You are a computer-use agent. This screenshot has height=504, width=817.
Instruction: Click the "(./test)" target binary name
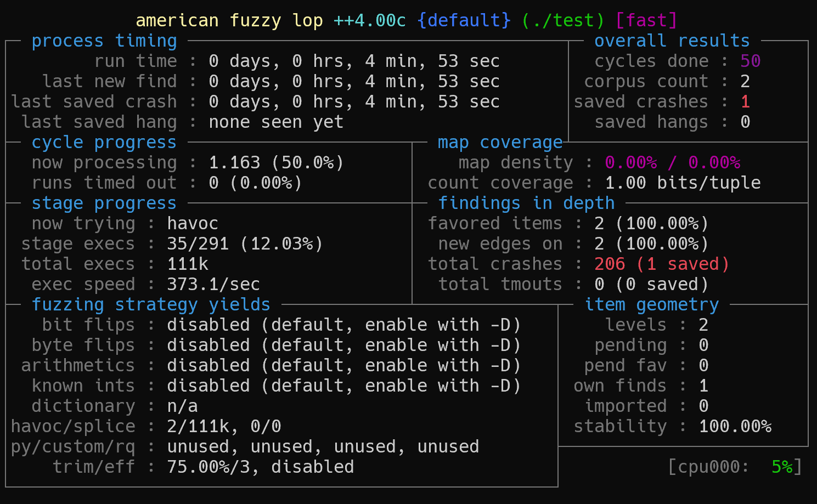563,21
